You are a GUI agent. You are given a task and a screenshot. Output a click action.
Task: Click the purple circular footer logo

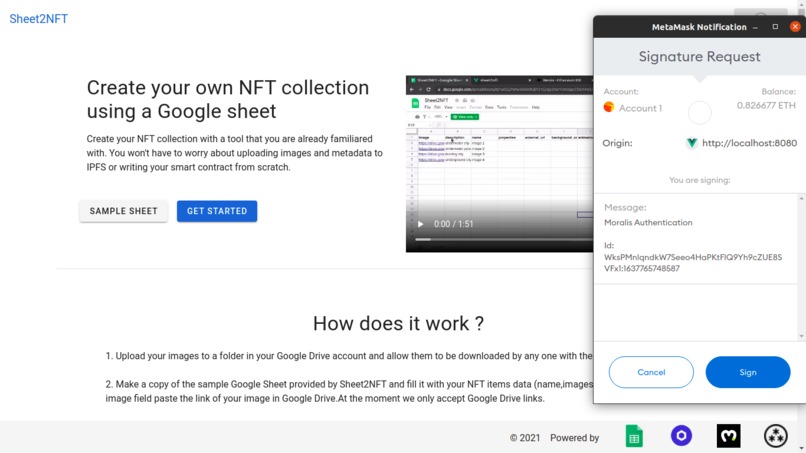pos(682,436)
